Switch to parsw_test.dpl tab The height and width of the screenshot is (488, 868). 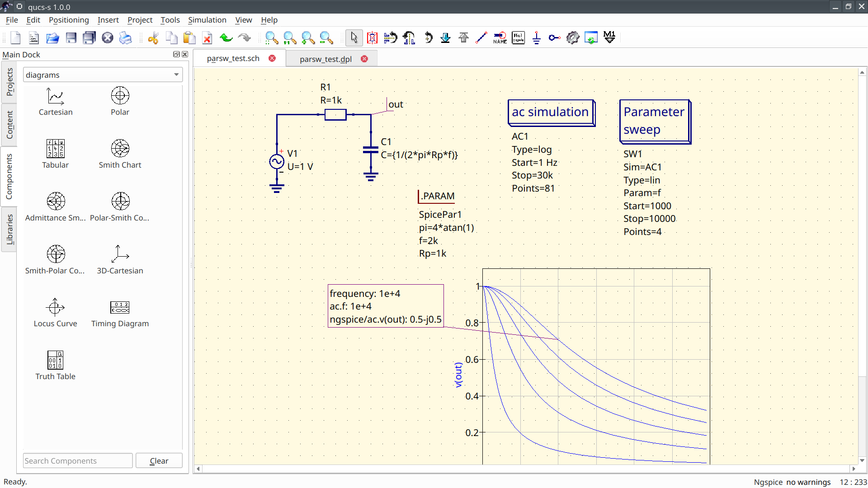tap(325, 58)
